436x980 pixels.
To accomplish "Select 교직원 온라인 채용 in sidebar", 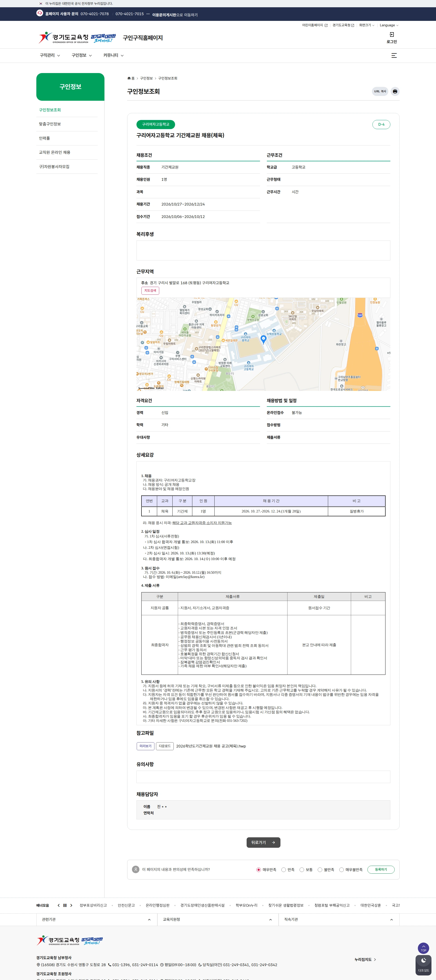I will [54, 152].
